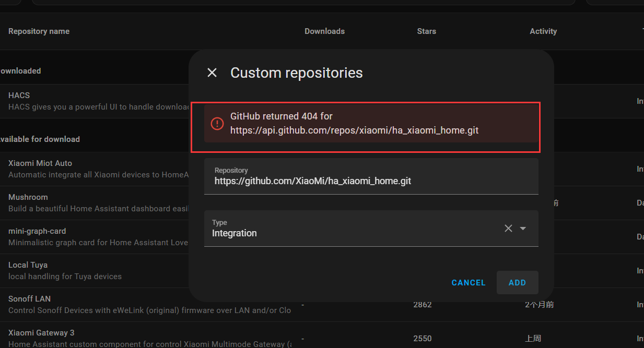Clear the Type field selection
Image resolution: width=644 pixels, height=348 pixels.
[508, 228]
